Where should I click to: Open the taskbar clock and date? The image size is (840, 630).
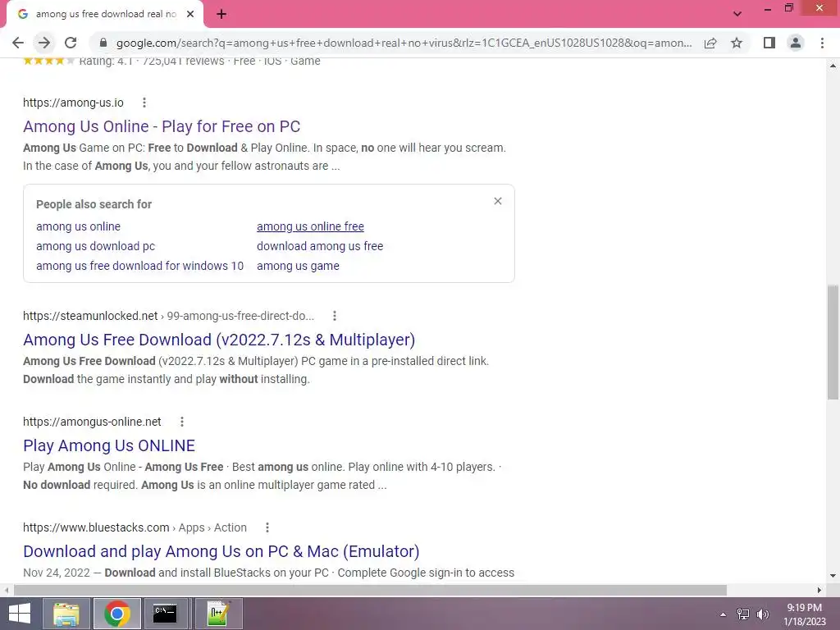(x=804, y=614)
